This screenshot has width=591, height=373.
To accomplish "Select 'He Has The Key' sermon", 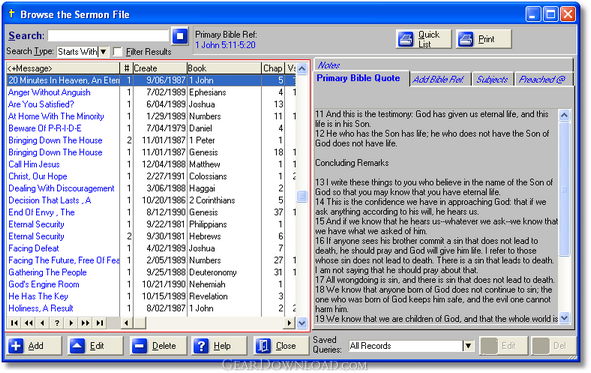I will (38, 297).
